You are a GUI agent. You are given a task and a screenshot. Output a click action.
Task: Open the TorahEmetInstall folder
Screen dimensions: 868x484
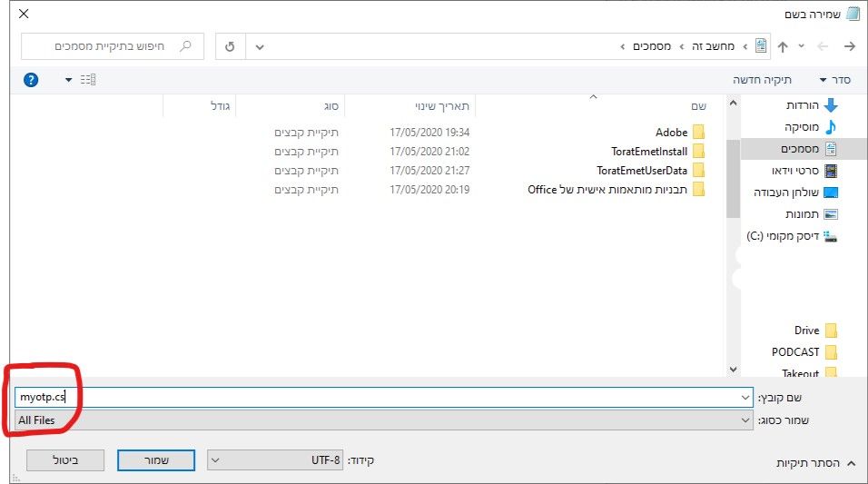click(x=649, y=152)
